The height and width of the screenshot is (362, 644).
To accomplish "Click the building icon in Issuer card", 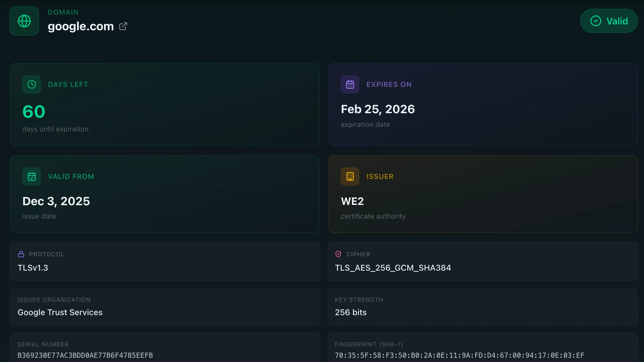I will click(x=350, y=177).
